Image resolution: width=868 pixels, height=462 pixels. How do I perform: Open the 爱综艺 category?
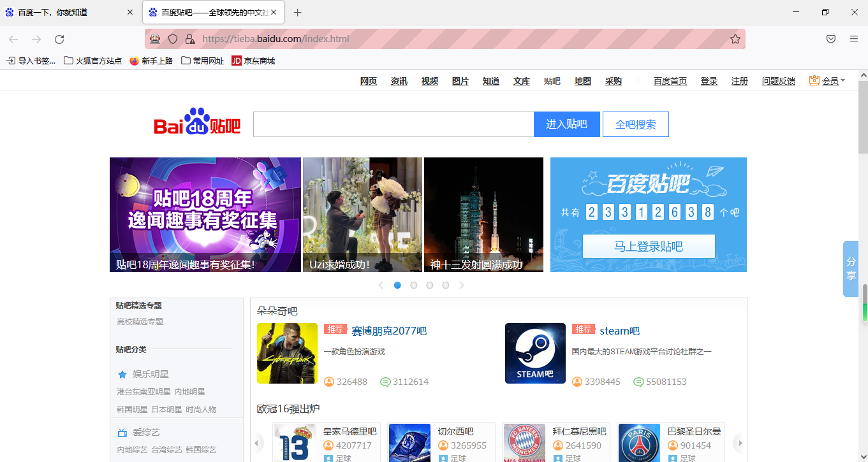click(x=146, y=432)
